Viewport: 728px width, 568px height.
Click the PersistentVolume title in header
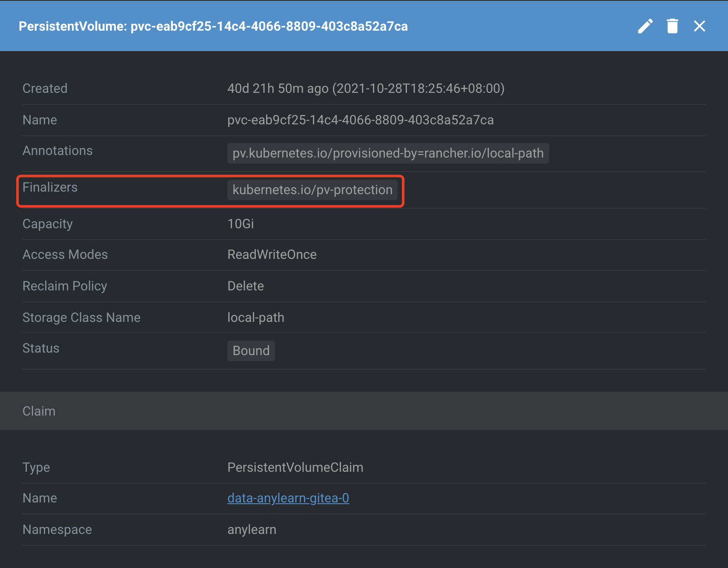[213, 26]
